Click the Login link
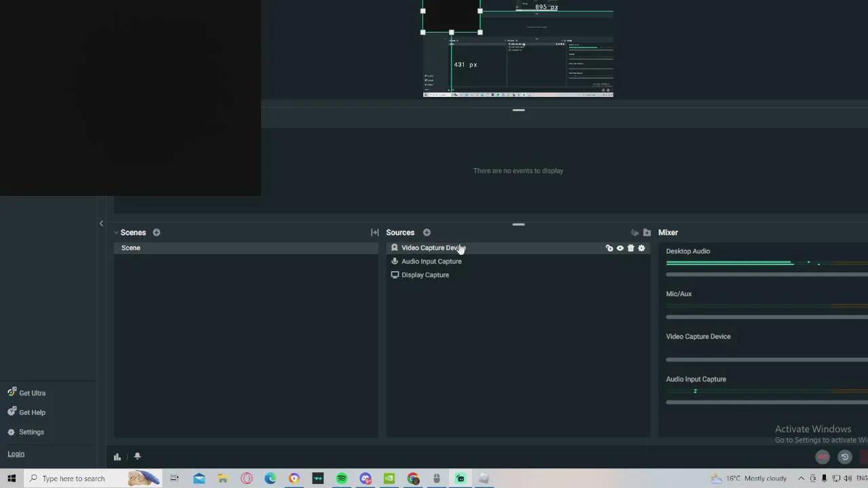The image size is (868, 488). (16, 454)
